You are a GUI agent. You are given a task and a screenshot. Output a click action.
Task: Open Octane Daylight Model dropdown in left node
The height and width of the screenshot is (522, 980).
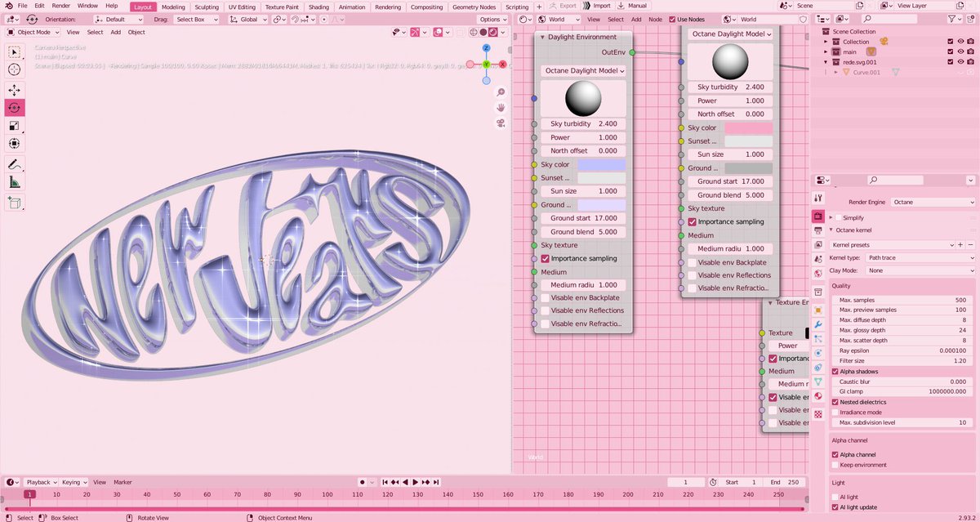(583, 71)
